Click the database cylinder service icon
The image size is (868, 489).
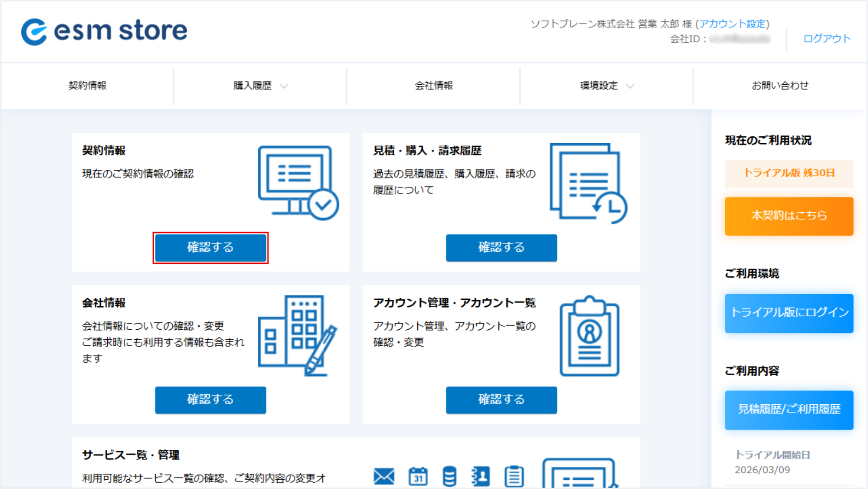click(449, 476)
